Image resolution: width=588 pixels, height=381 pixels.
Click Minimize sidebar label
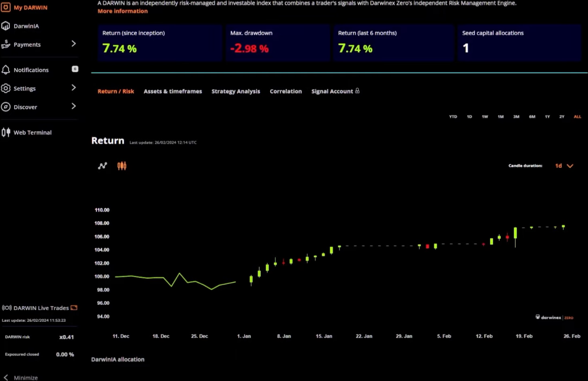[x=26, y=378]
